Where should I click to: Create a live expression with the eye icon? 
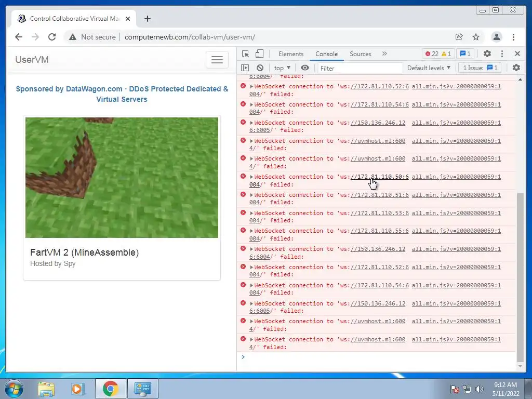[305, 68]
